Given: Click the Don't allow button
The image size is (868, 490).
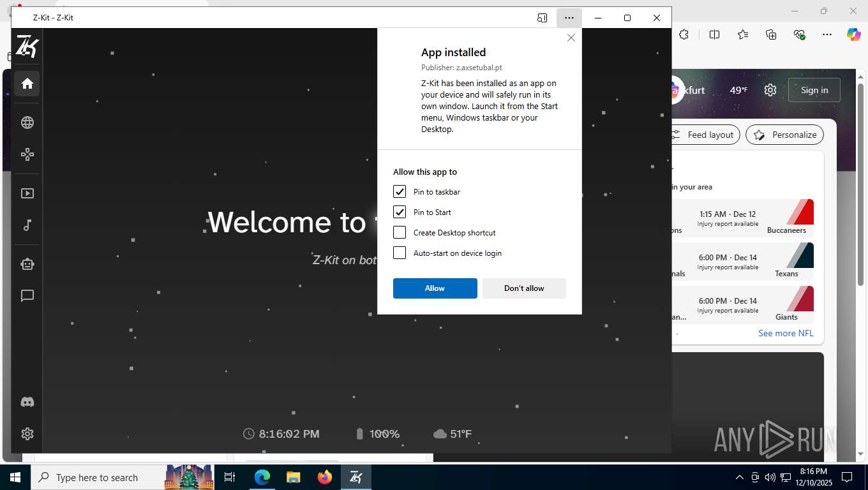Looking at the screenshot, I should coord(524,288).
